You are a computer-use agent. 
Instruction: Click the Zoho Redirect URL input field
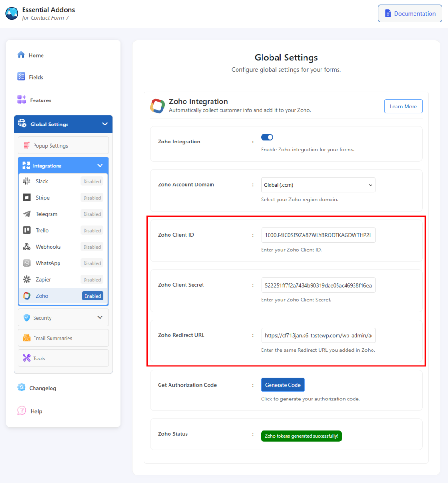point(318,335)
